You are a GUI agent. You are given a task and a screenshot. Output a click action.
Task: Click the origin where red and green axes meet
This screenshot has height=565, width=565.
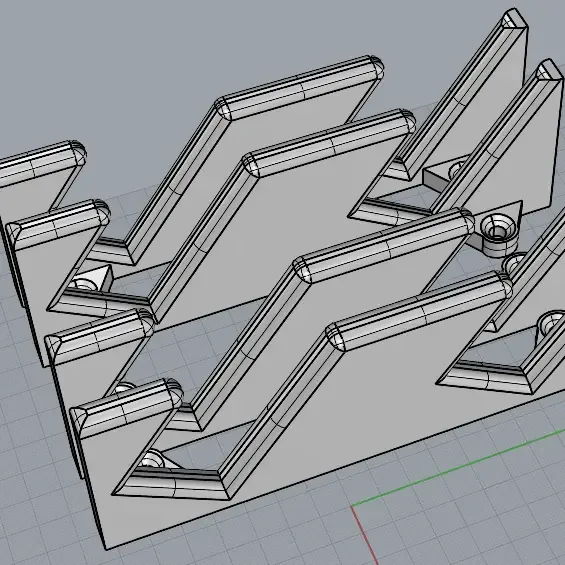coord(352,506)
